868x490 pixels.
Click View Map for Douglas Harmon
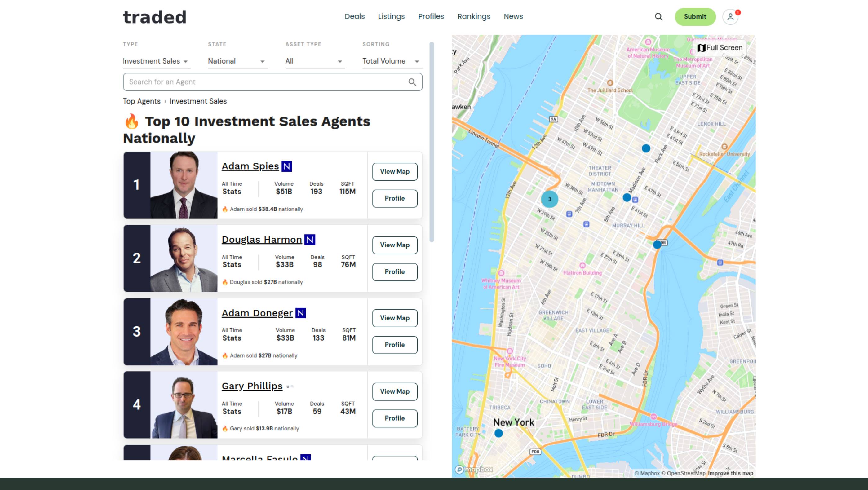(x=395, y=245)
